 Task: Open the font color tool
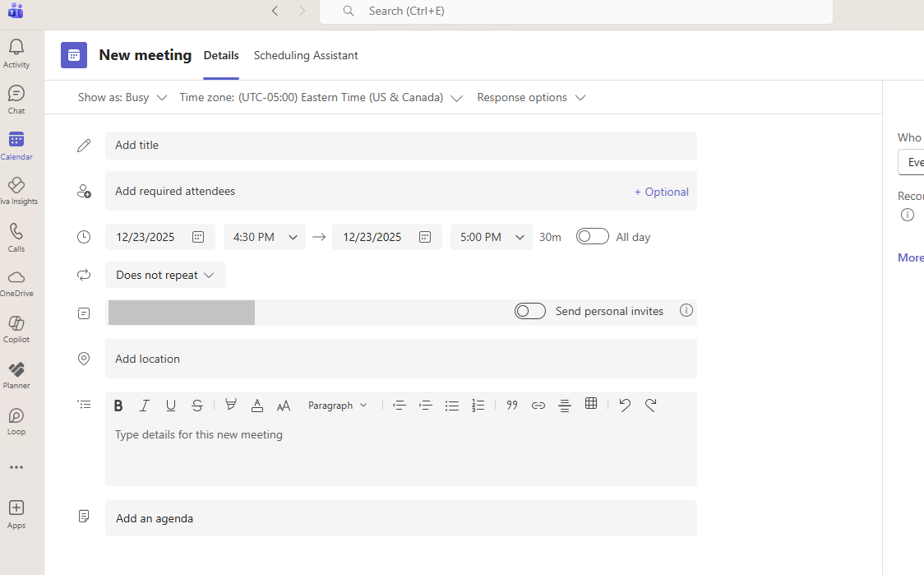point(257,406)
